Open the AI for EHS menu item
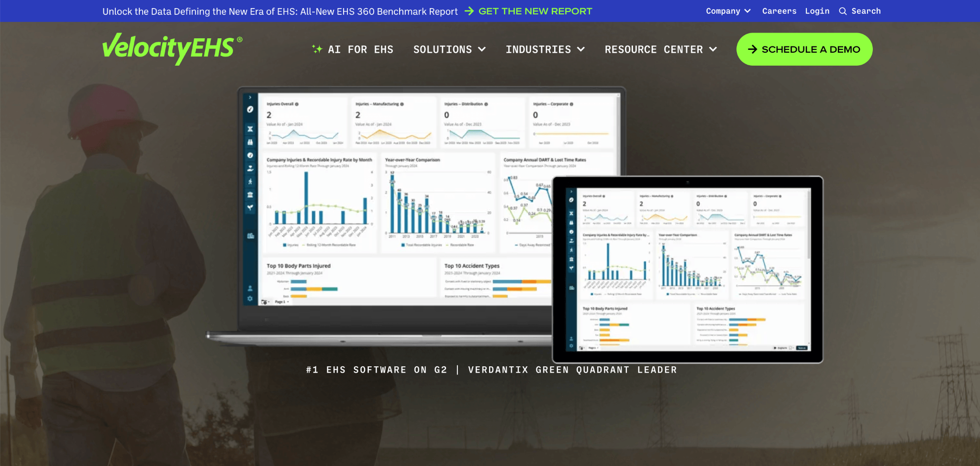The image size is (980, 466). pos(353,49)
